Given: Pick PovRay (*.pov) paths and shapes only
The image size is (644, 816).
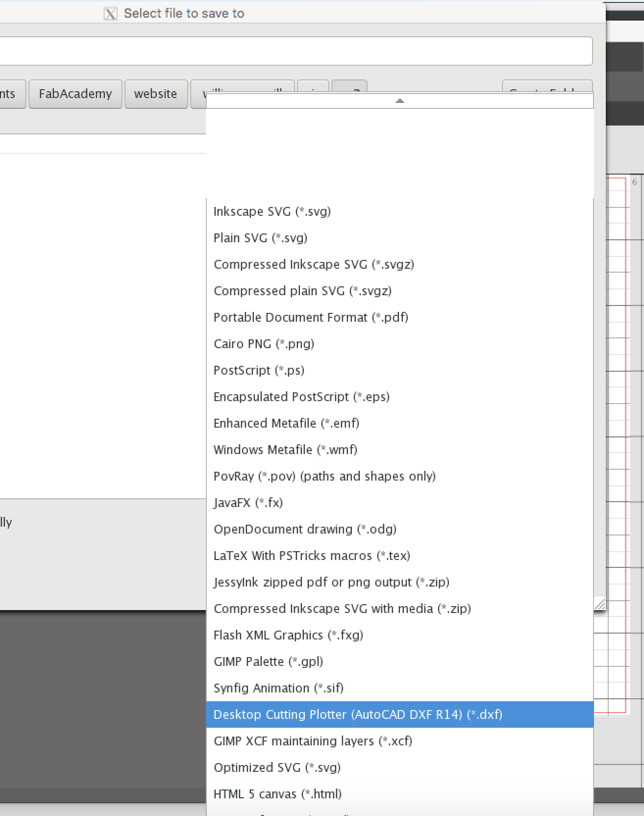Looking at the screenshot, I should 399,476.
